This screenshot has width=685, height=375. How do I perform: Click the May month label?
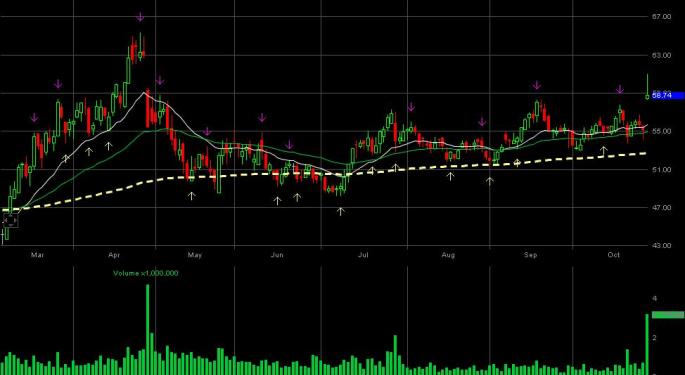click(x=195, y=255)
